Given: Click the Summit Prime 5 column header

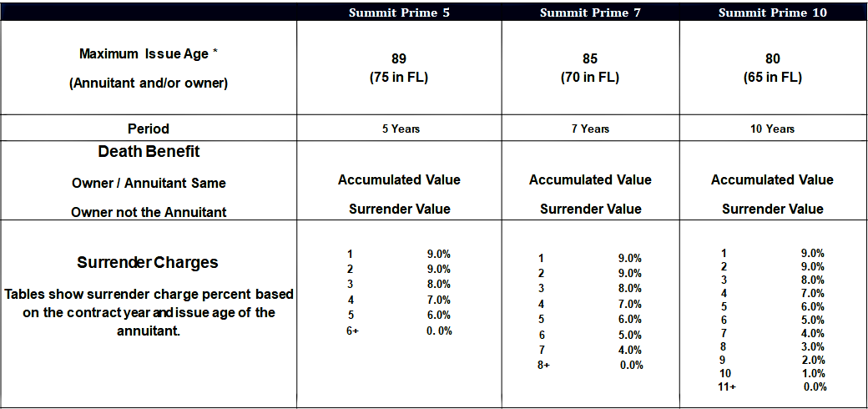Looking at the screenshot, I should [x=399, y=13].
